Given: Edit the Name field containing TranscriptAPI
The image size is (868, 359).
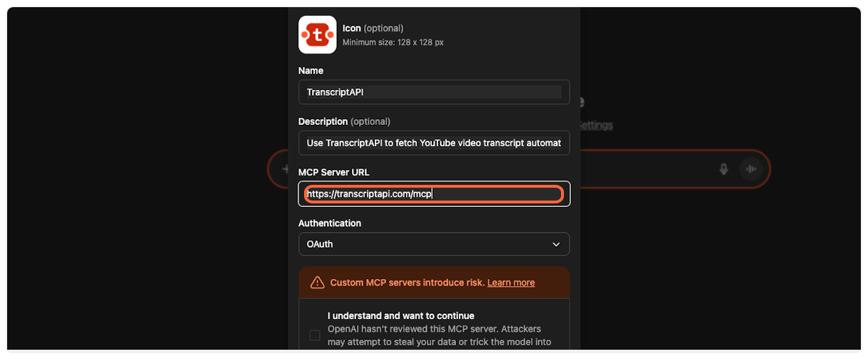Looking at the screenshot, I should pos(434,92).
